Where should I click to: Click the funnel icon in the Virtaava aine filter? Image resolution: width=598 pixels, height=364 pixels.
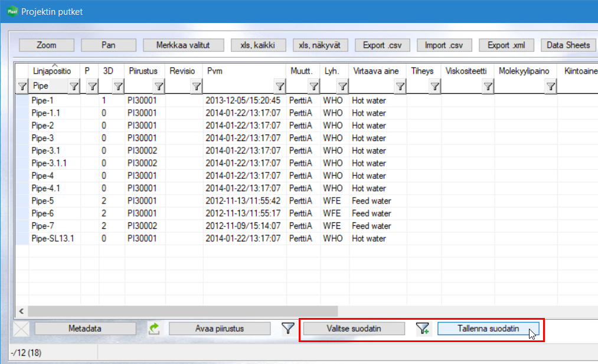tap(400, 87)
